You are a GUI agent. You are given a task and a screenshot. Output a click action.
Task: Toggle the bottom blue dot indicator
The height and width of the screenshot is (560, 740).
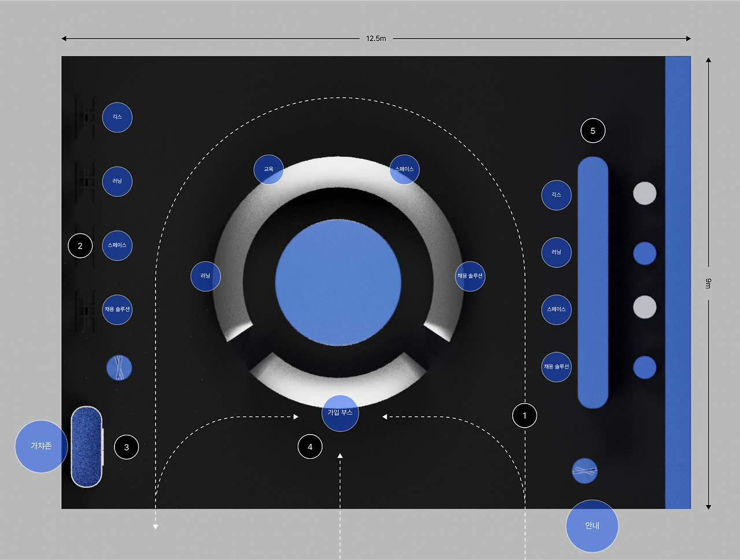click(x=643, y=367)
